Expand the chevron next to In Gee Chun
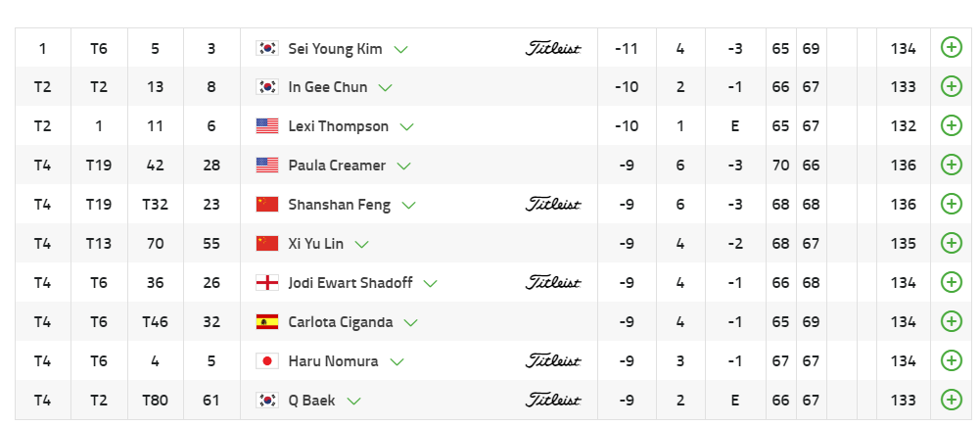This screenshot has height=427, width=980. tap(386, 88)
